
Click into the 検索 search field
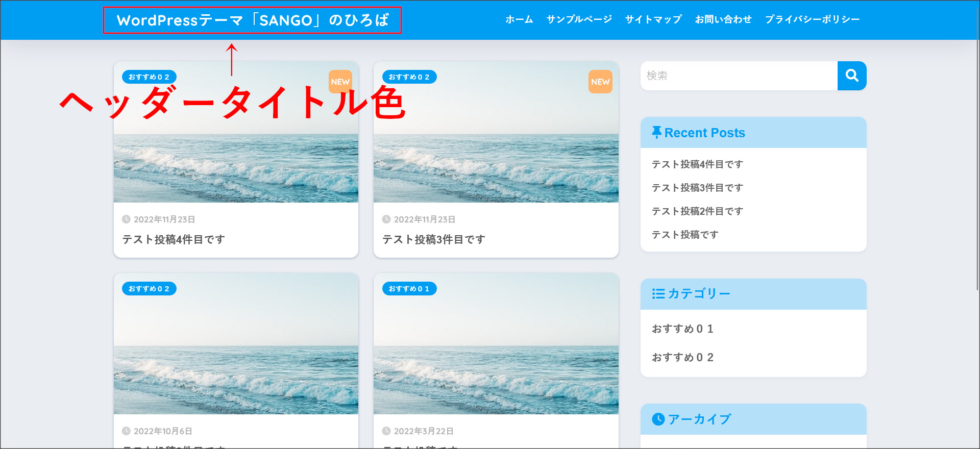739,76
